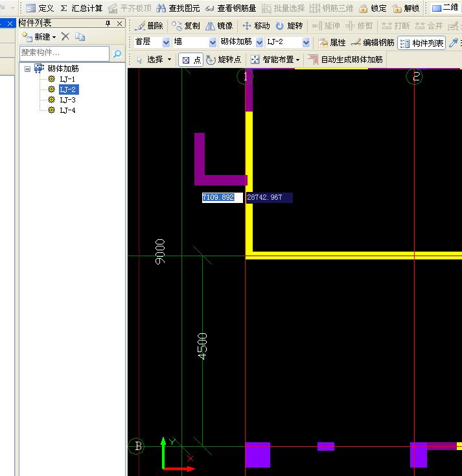Select LJ-3 in the component tree

pos(67,100)
